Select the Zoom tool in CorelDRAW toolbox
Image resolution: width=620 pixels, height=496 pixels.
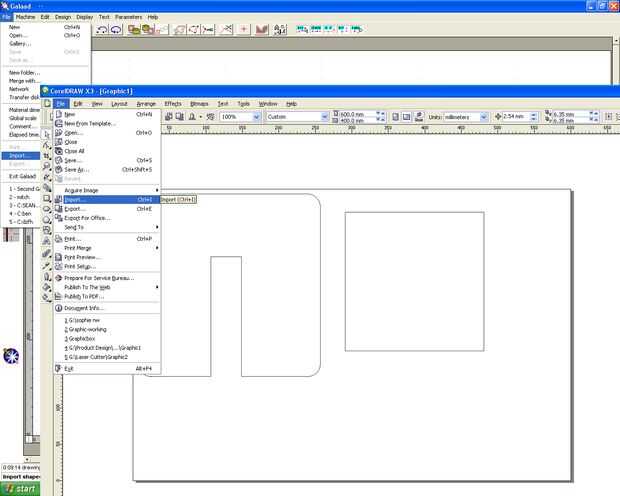47,166
